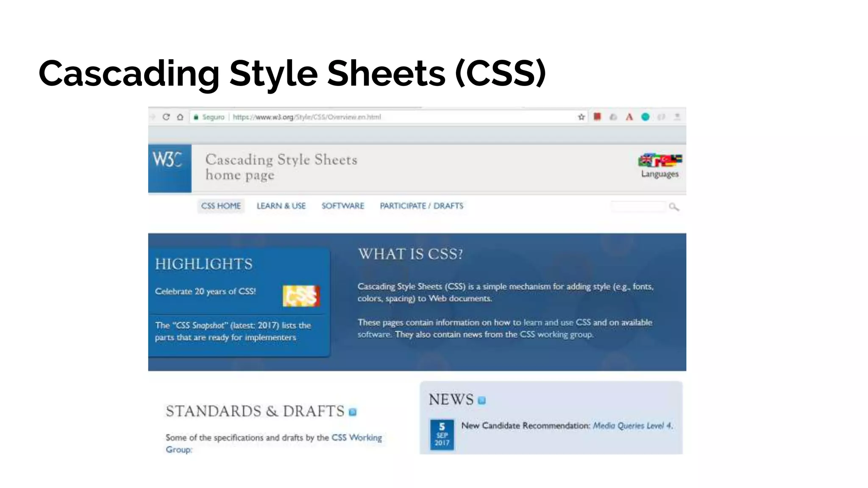Go to the browser home icon

(180, 117)
